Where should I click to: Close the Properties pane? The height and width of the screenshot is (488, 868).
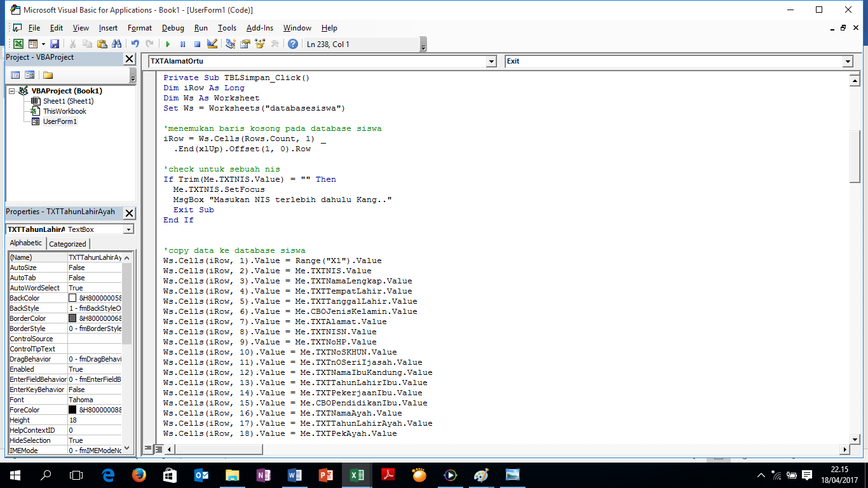tap(129, 213)
